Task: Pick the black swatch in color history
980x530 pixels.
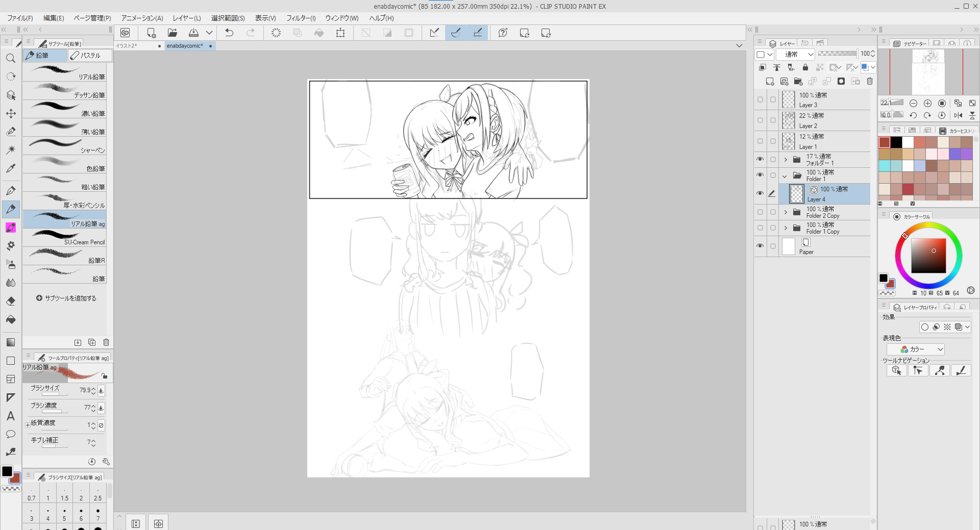Action: (896, 142)
